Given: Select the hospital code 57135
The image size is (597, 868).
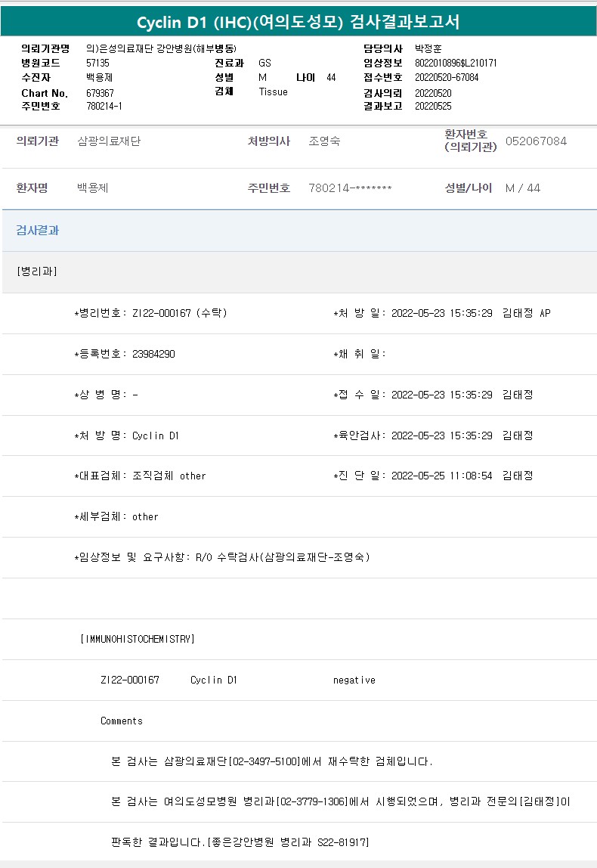Looking at the screenshot, I should click(x=97, y=63).
